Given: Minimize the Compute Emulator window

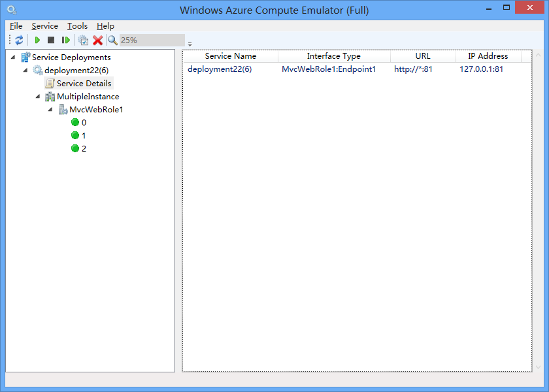Looking at the screenshot, I should point(489,8).
